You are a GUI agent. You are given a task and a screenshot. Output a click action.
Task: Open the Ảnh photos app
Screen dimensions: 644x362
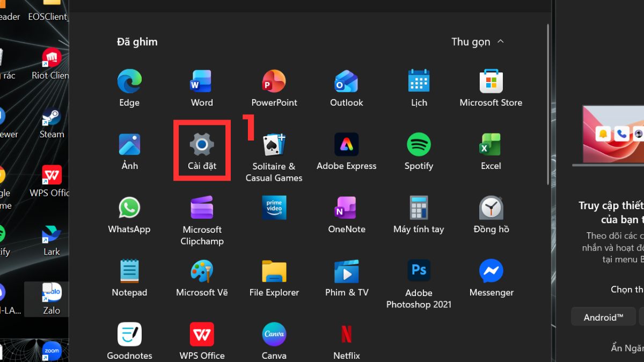[x=129, y=152]
